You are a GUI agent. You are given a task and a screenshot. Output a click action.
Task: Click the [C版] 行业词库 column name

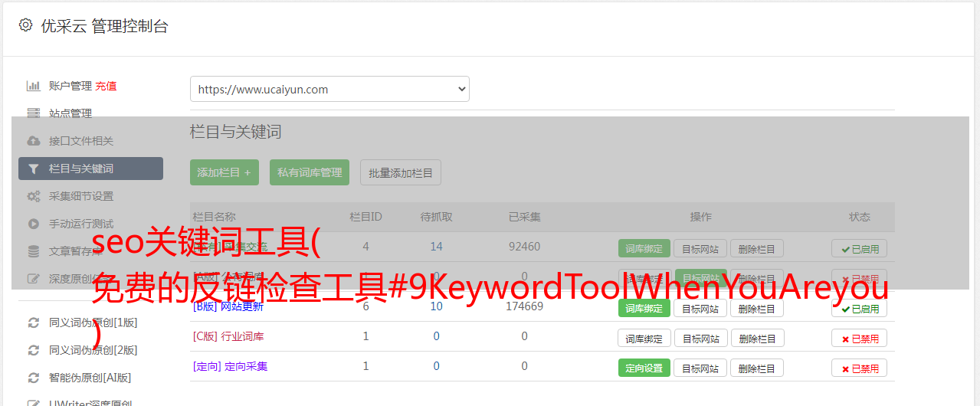(x=228, y=336)
